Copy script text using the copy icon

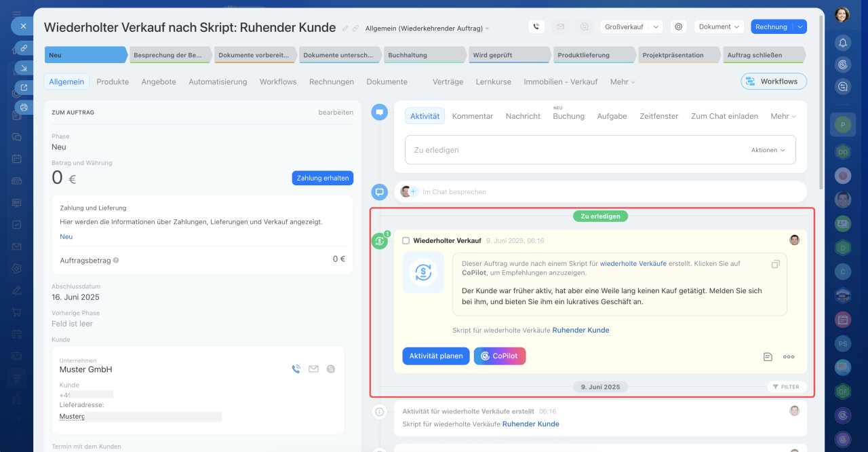click(776, 263)
